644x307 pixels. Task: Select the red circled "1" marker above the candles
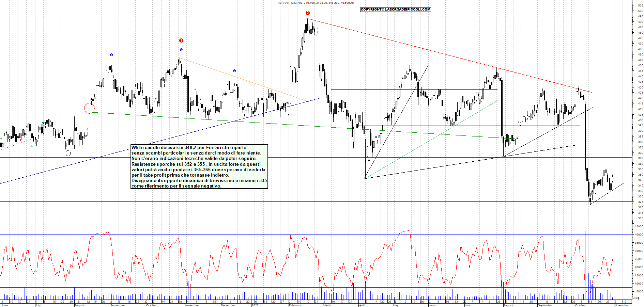tap(181, 40)
